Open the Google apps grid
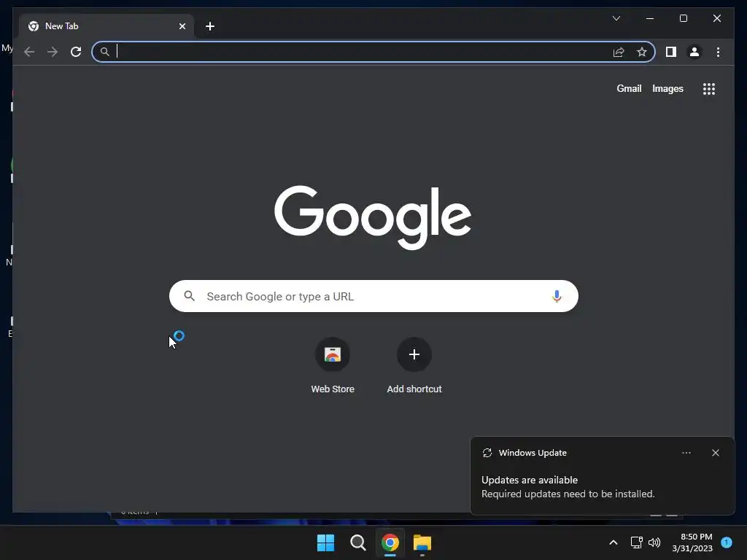Viewport: 747px width, 560px height. coord(709,89)
